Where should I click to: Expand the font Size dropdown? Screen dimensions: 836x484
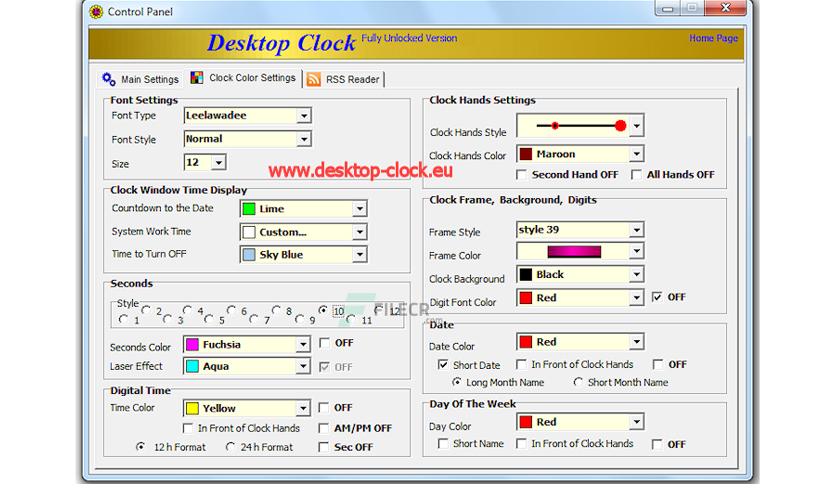219,163
